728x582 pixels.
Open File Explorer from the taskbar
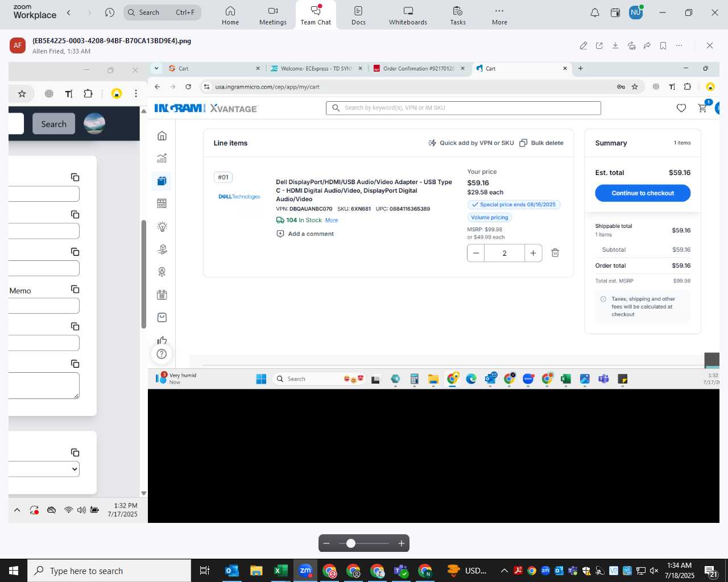coord(256,571)
